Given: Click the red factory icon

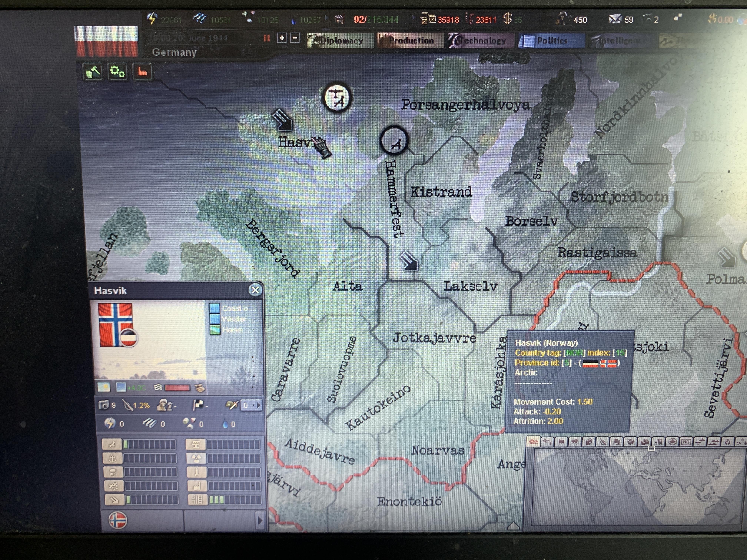Looking at the screenshot, I should coord(142,71).
